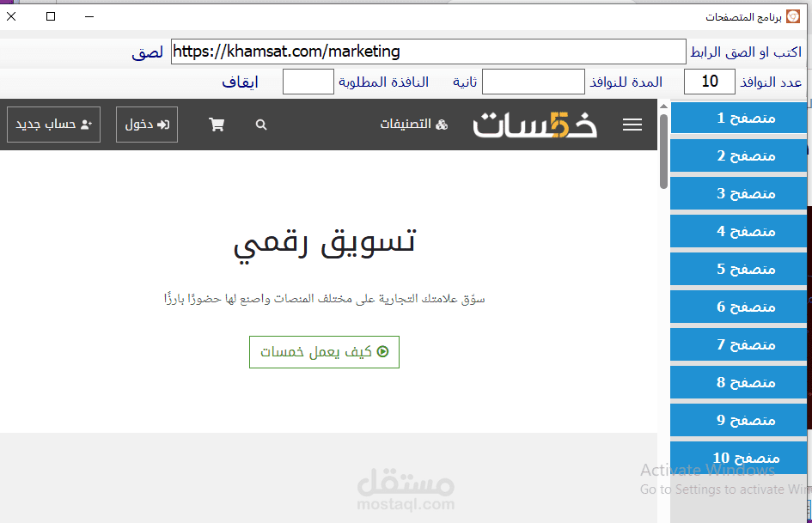Click the tagline سوّق علامتك التجارية text

tap(325, 299)
